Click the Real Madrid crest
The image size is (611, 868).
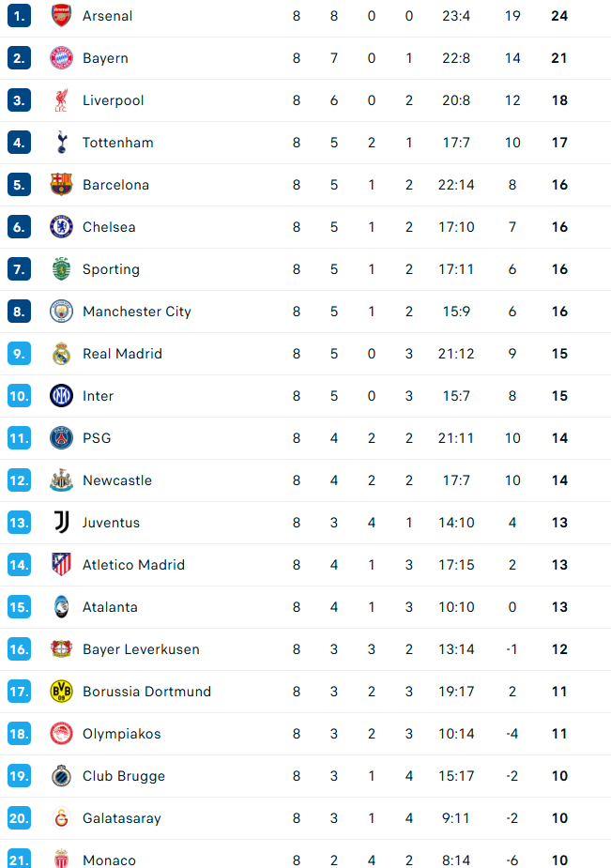pyautogui.click(x=61, y=354)
